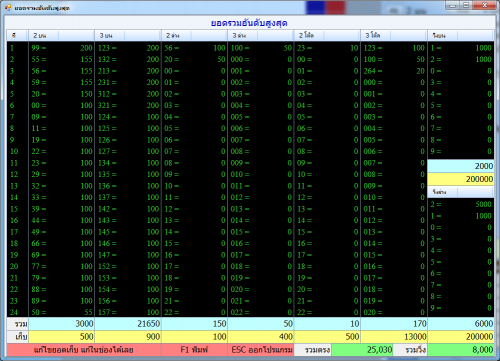The width and height of the screenshot is (500, 361).
Task: Click the รวม total 21650 cell
Action: point(128,324)
